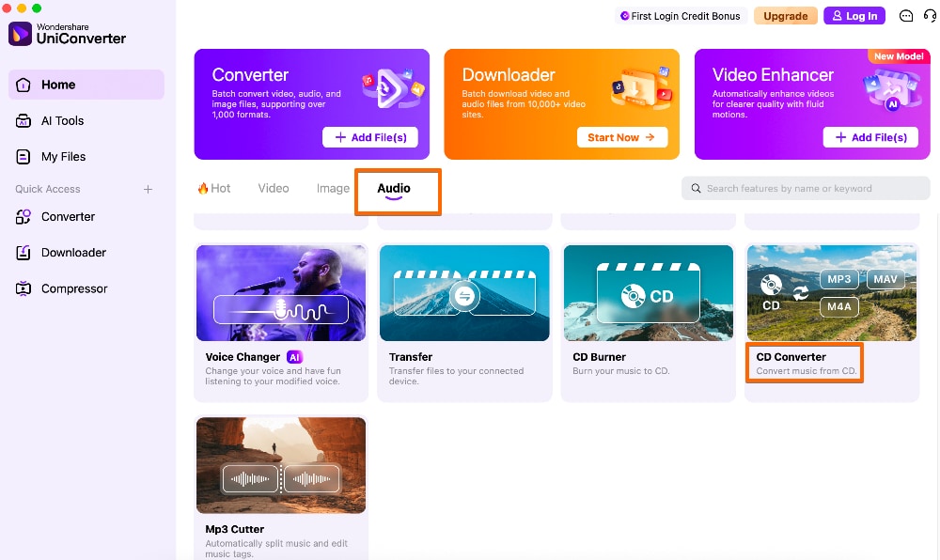Click the Compressor sidebar icon
The width and height of the screenshot is (940, 560).
click(x=23, y=288)
